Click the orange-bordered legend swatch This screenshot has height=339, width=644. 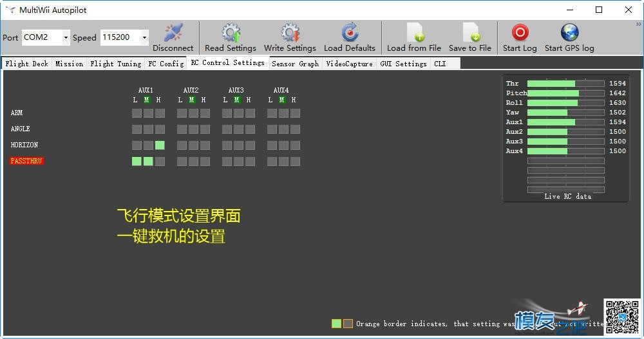[x=348, y=324]
